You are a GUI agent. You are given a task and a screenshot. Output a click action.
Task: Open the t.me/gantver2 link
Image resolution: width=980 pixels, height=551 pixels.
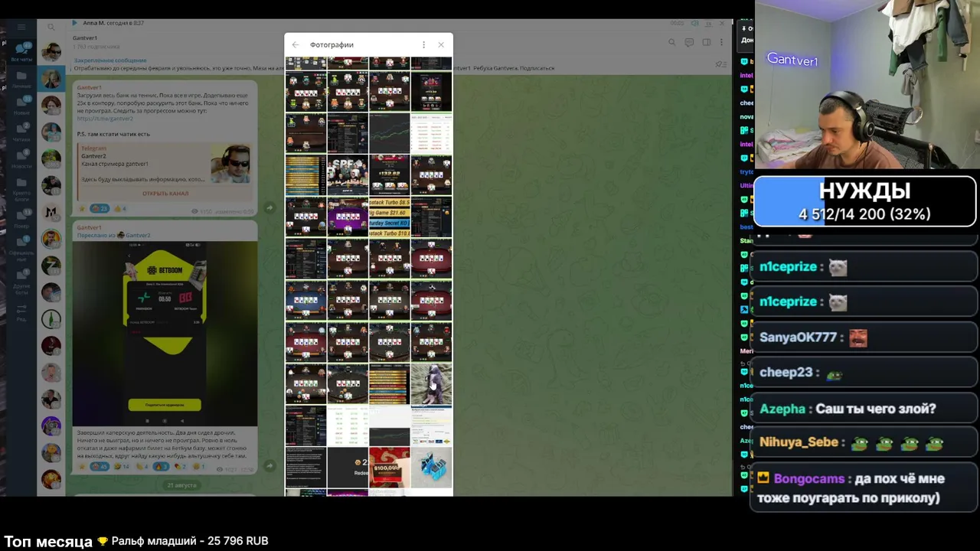105,119
